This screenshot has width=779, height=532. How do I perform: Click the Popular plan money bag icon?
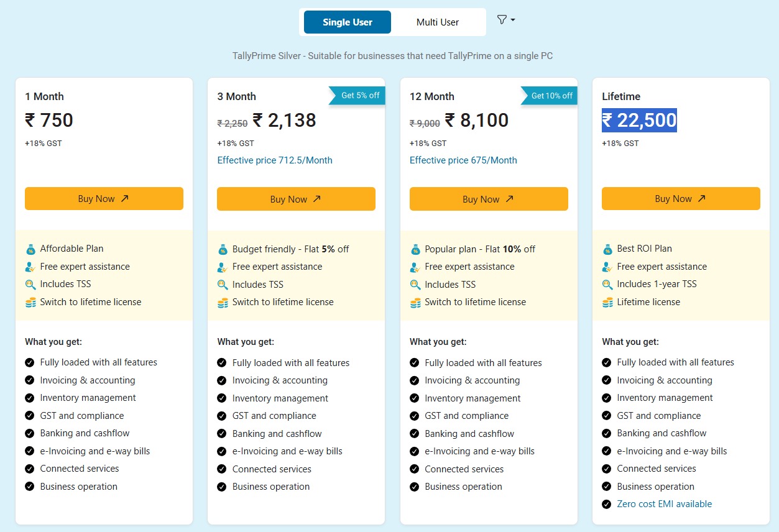415,250
